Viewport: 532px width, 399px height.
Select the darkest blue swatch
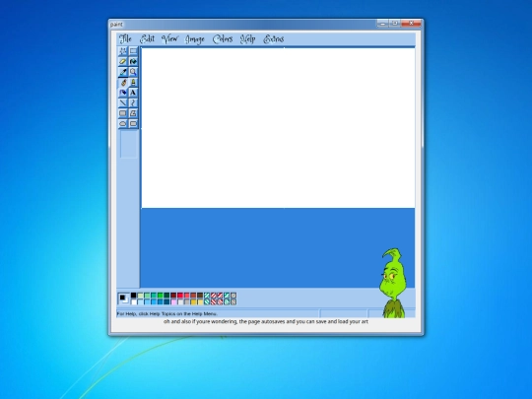tap(166, 302)
